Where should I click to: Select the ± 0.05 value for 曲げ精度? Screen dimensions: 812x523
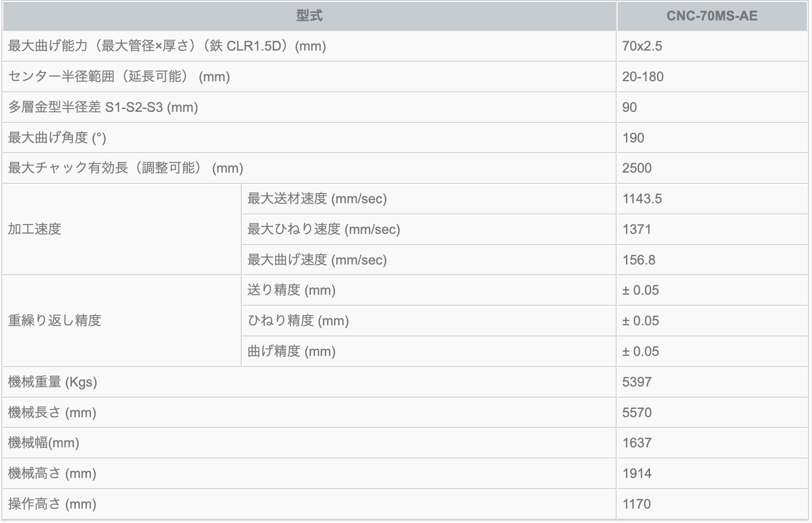pyautogui.click(x=640, y=351)
